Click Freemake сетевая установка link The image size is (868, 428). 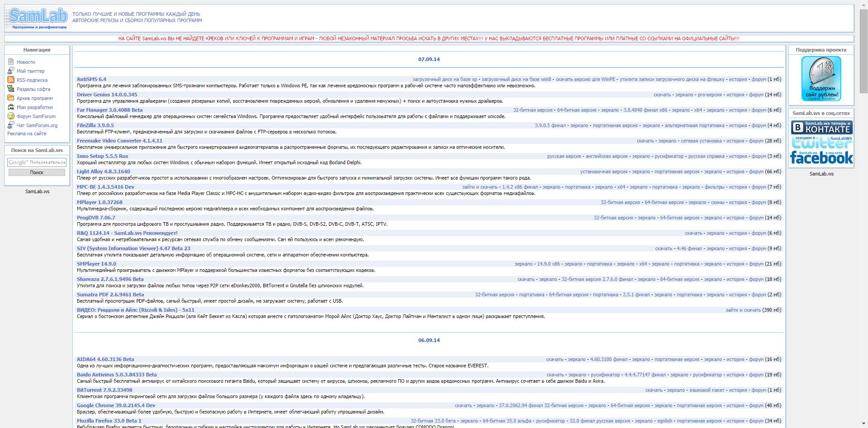pyautogui.click(x=701, y=141)
